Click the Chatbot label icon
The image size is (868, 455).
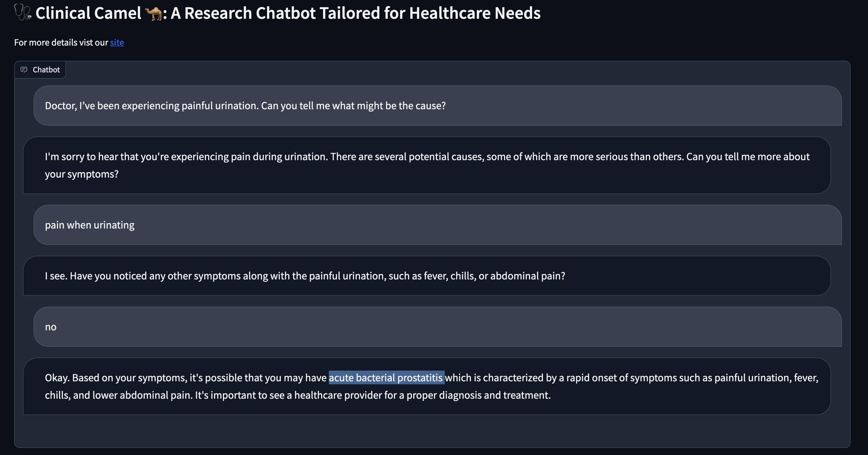(24, 70)
